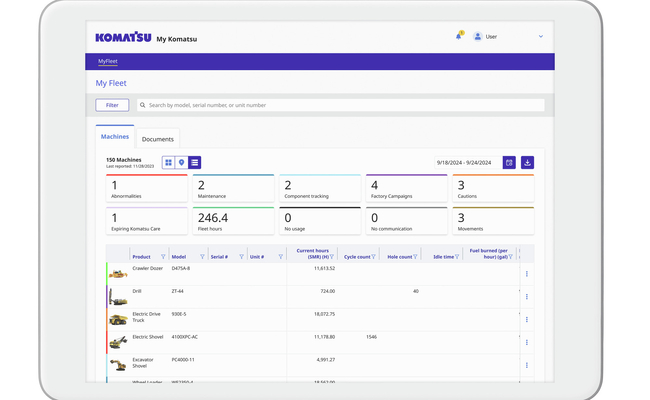Filter the Unit # column
The height and width of the screenshot is (400, 650).
[281, 257]
